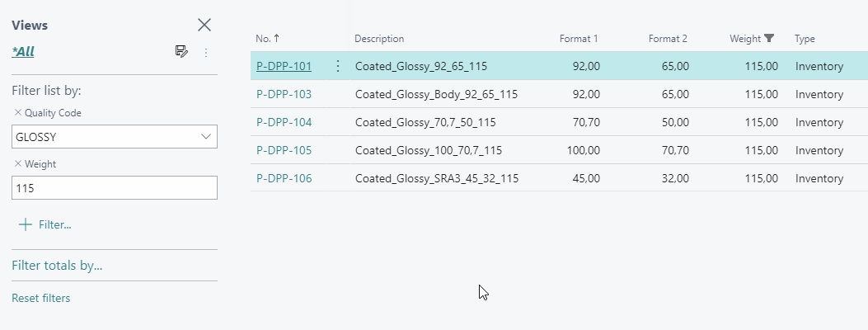Close the Views filter pane
Viewport: 868px width, 330px height.
tap(204, 25)
